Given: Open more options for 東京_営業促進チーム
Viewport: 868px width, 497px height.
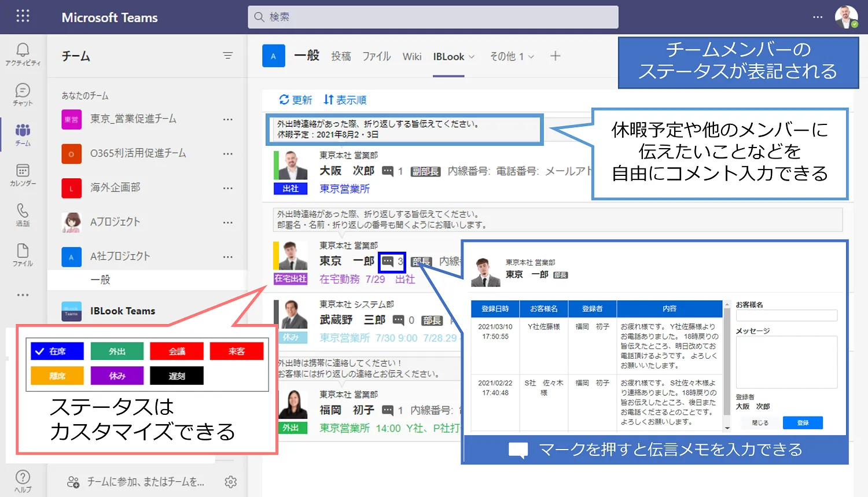Looking at the screenshot, I should click(x=227, y=119).
